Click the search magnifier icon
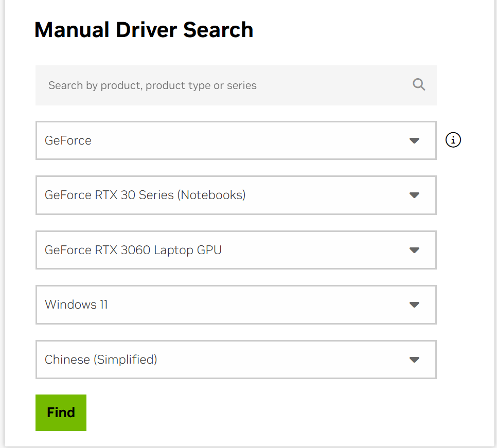Image resolution: width=497 pixels, height=448 pixels. (418, 84)
